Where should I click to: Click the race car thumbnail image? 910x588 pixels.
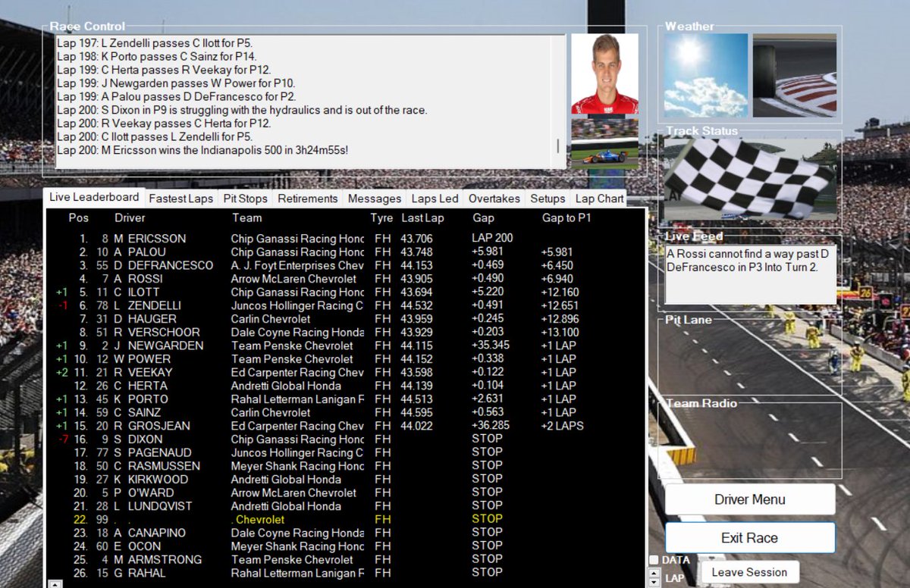604,144
